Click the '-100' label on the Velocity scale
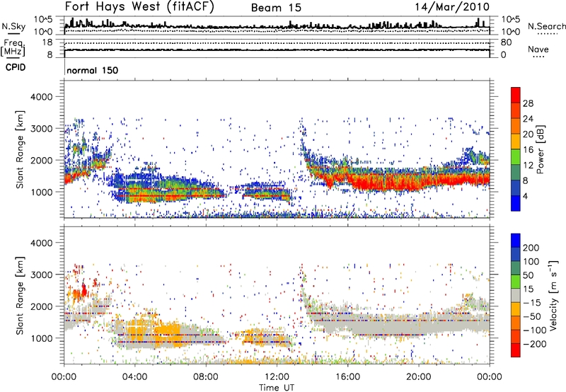The height and width of the screenshot is (392, 566). 534,330
